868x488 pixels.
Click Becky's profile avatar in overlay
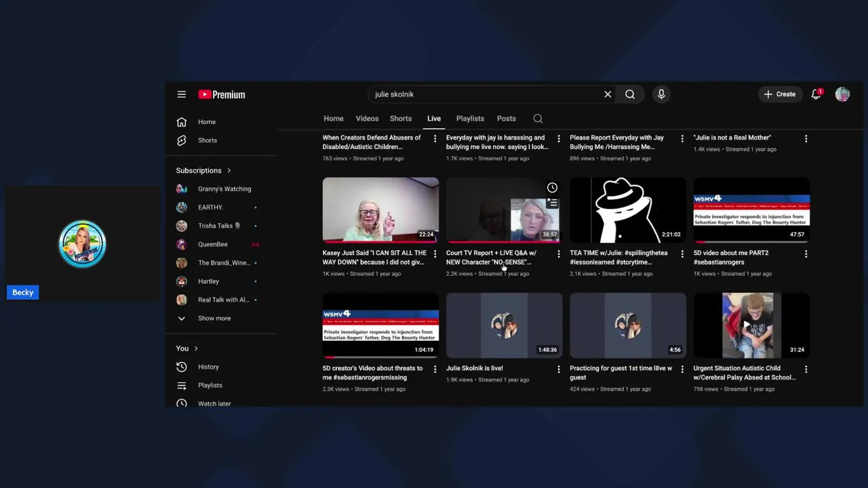(x=82, y=244)
